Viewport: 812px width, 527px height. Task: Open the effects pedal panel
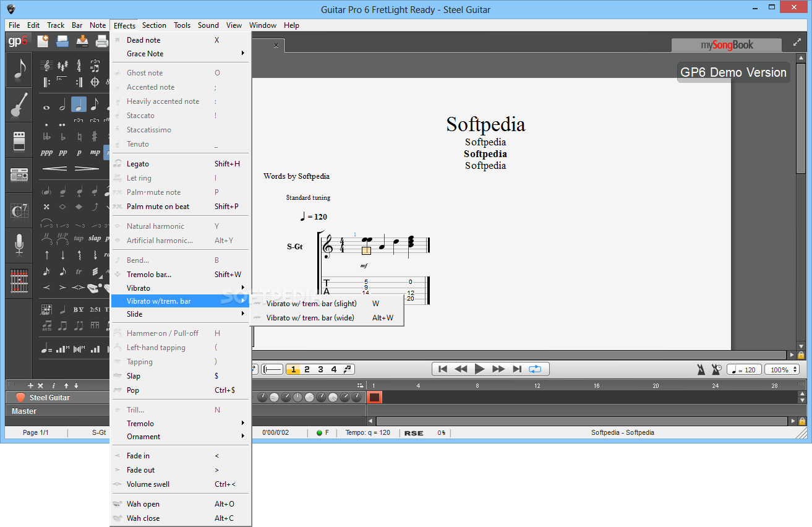pos(20,141)
